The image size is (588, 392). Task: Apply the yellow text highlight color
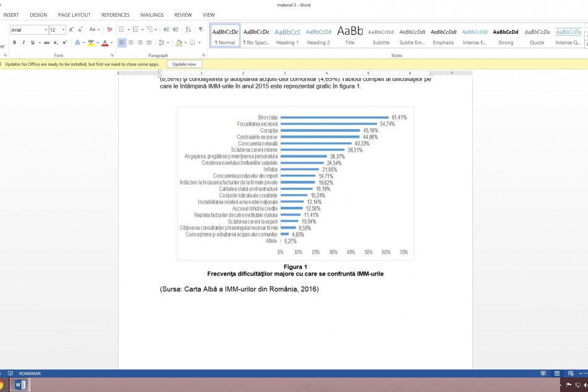pos(90,43)
